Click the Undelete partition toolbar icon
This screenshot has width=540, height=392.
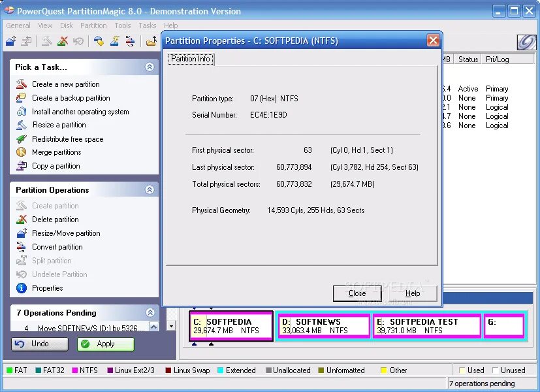tap(78, 41)
